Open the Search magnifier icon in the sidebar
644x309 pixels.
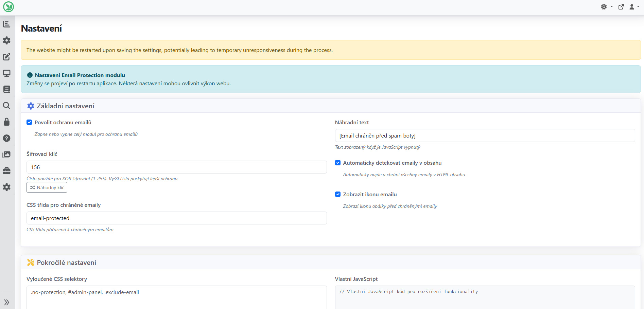6,106
